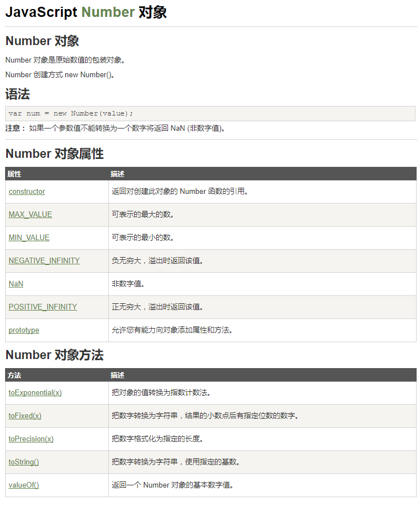Click the description '返回对创建此对象的 Number 函数的引用。'
This screenshot has width=420, height=509.
(180, 192)
